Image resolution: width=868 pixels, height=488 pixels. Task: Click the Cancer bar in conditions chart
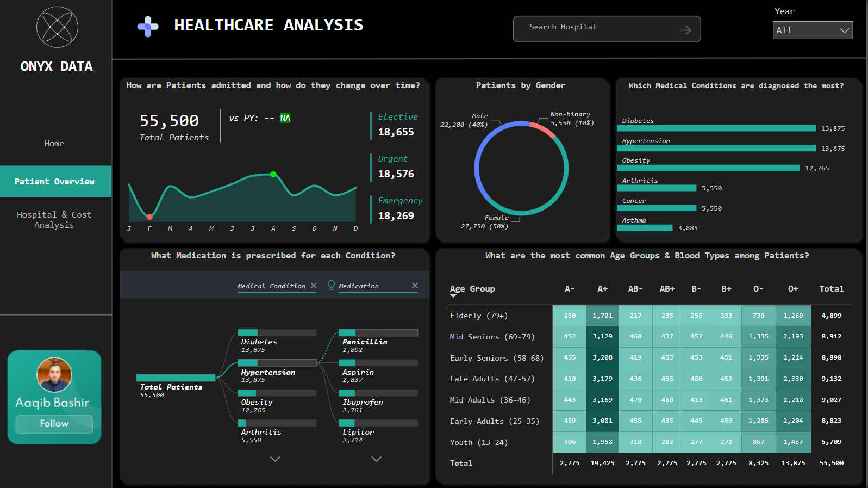(657, 208)
